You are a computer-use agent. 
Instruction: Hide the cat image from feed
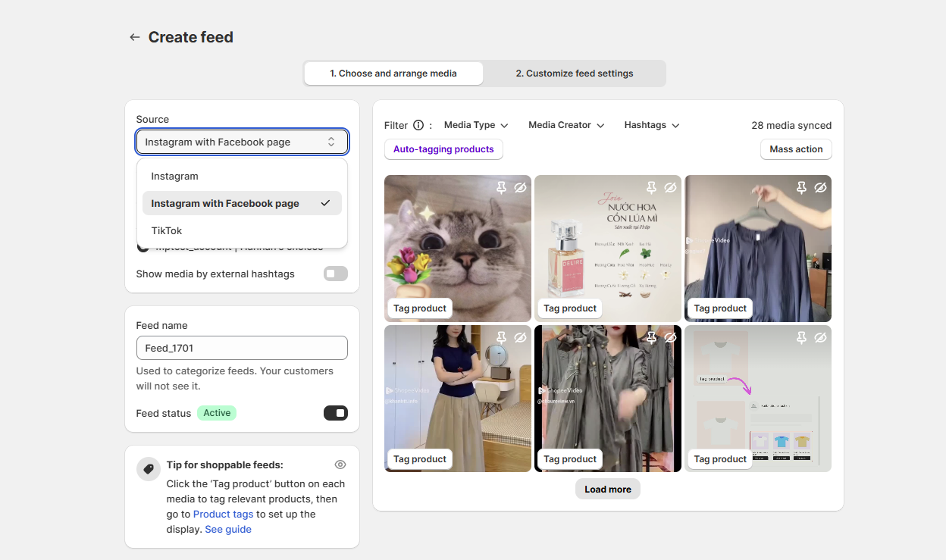(520, 187)
